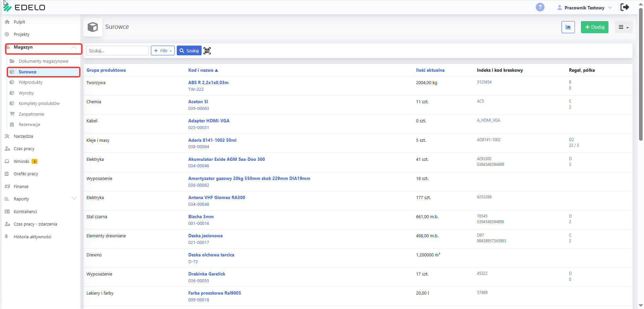
Task: Collapse the Magazyn sidebar section
Action: (74, 47)
